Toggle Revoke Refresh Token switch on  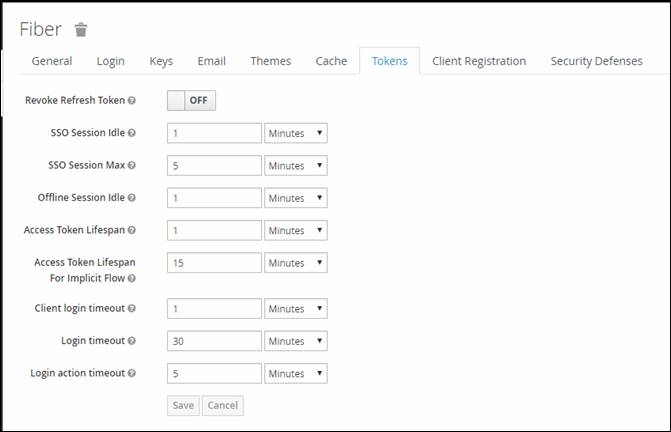191,101
